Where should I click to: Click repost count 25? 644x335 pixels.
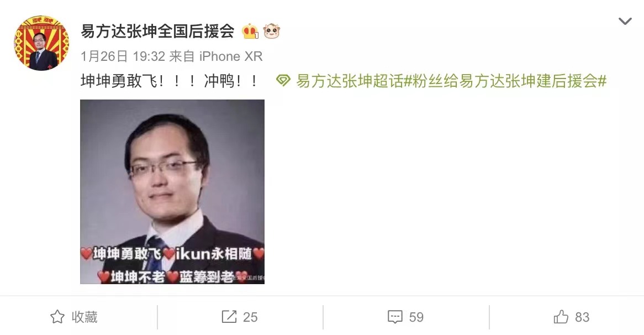tap(250, 317)
